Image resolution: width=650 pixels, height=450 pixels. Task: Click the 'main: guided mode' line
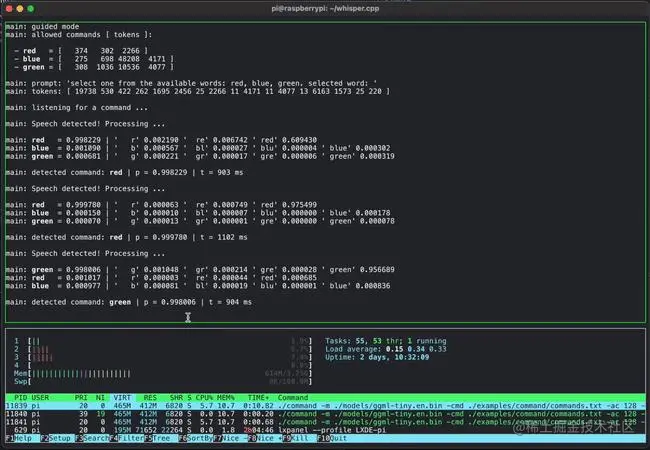point(42,27)
